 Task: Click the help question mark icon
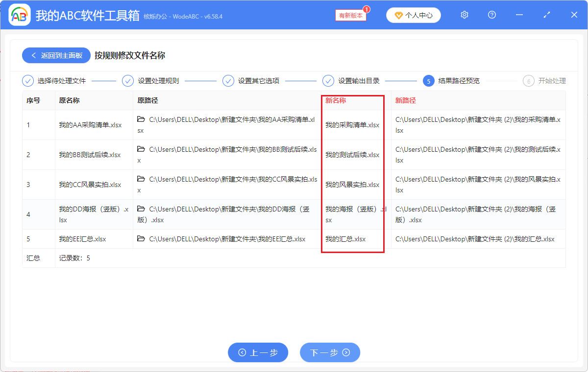[x=491, y=15]
